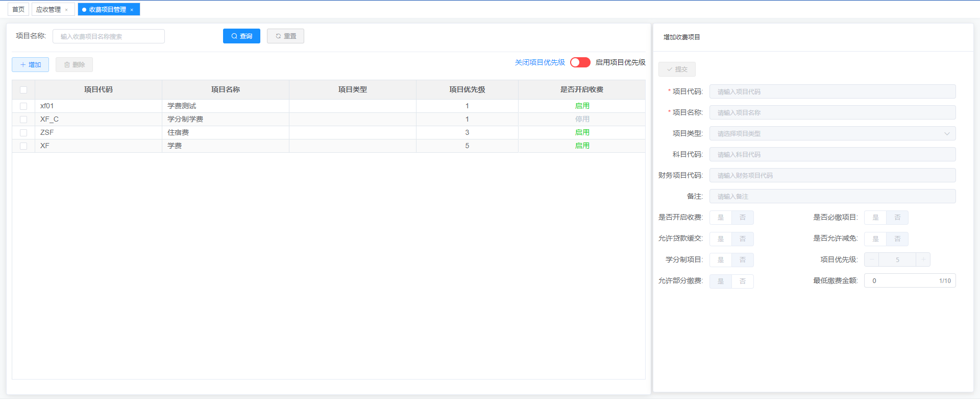Click the 项目名称 search input field
Screen dimensions: 980x401
click(109, 36)
